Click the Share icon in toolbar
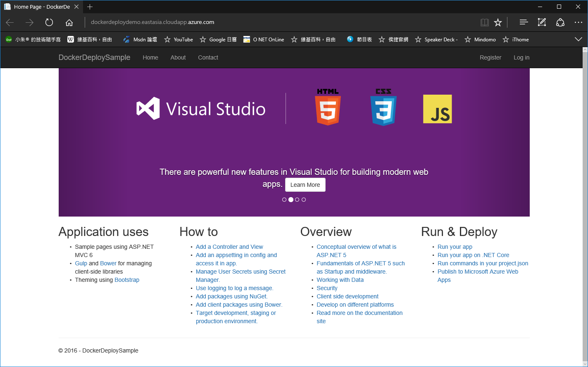Viewport: 588px width, 367px height. pos(560,22)
